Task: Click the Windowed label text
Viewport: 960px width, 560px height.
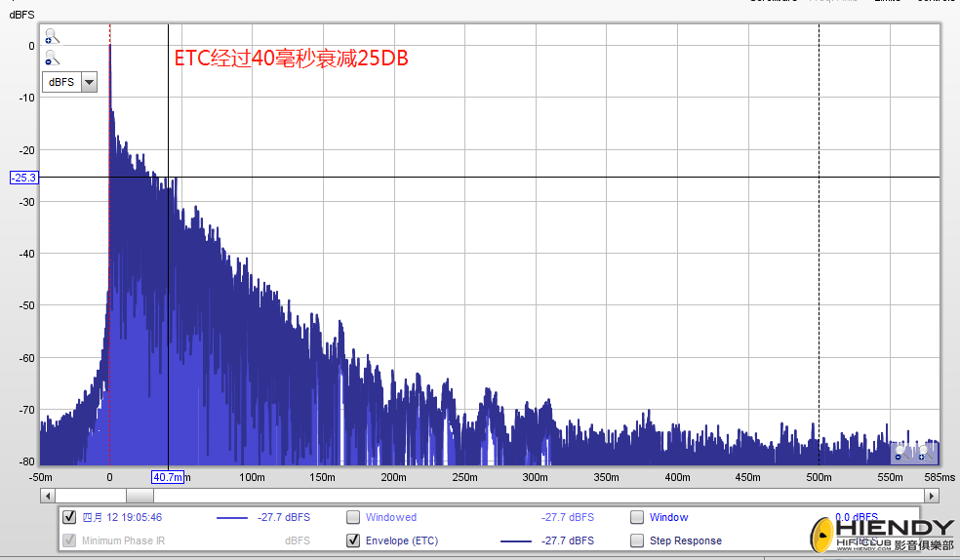Action: [390, 518]
